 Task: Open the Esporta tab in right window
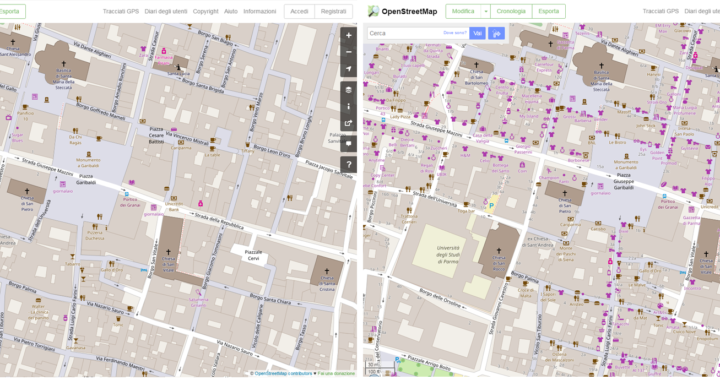(x=549, y=11)
